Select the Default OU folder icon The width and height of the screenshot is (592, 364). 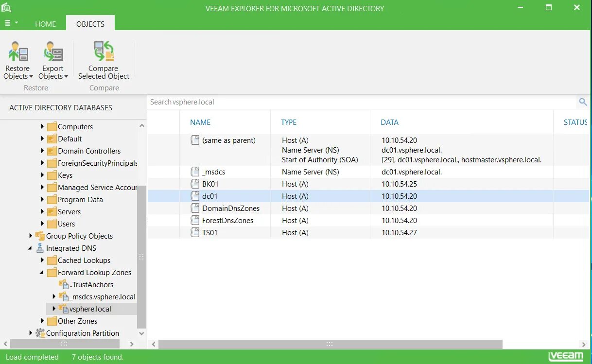(x=52, y=139)
